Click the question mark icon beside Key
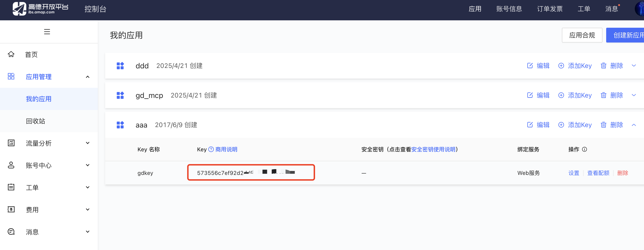Screen dimensions: 644x250 pos(211,149)
